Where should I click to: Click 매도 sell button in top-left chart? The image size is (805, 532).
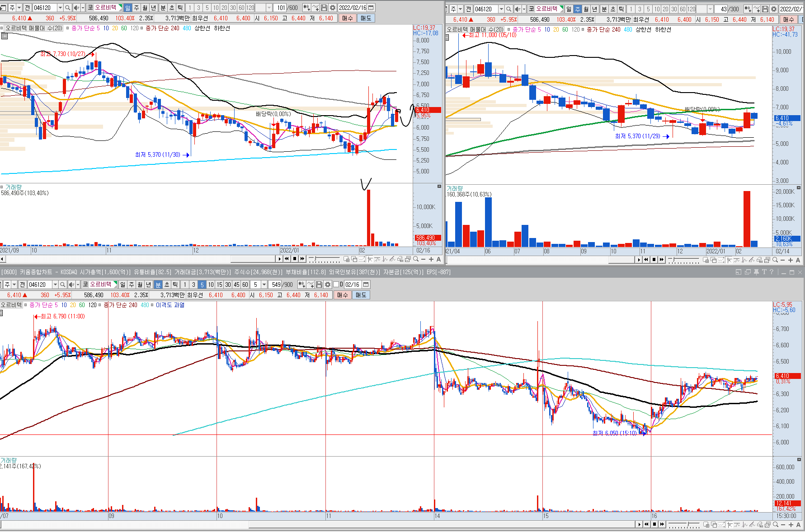(366, 18)
